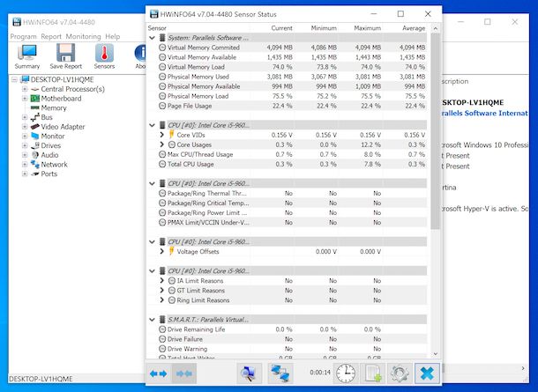
Task: Click the network computers remote icon
Action: 280,374
